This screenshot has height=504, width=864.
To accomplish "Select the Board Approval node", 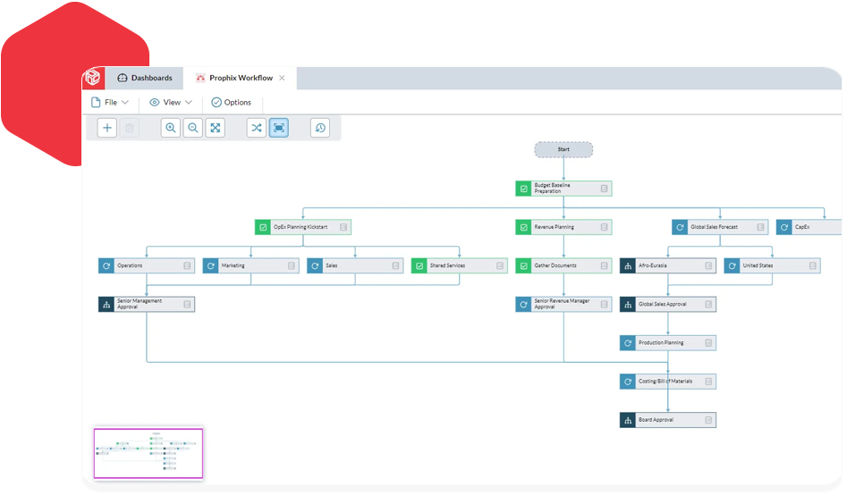I will coord(668,420).
